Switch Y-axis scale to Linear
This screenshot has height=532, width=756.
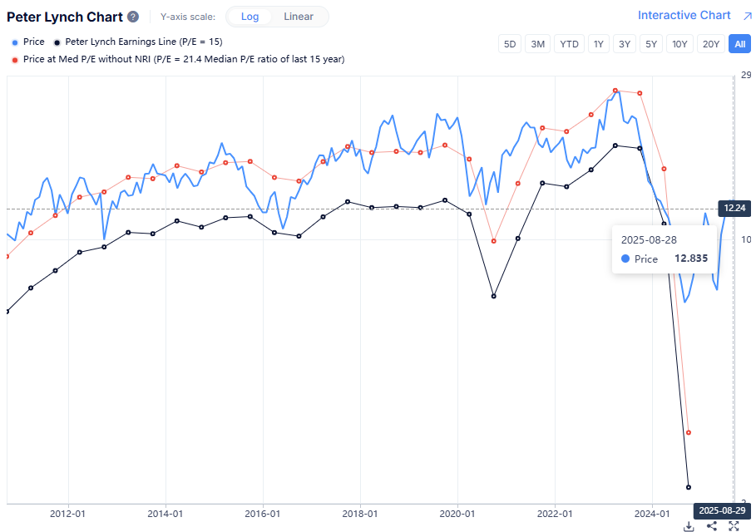299,17
